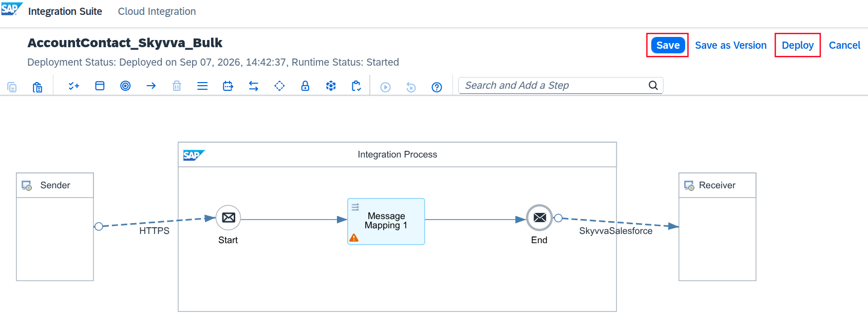Click the Deploy button
This screenshot has height=335, width=868.
pyautogui.click(x=798, y=45)
